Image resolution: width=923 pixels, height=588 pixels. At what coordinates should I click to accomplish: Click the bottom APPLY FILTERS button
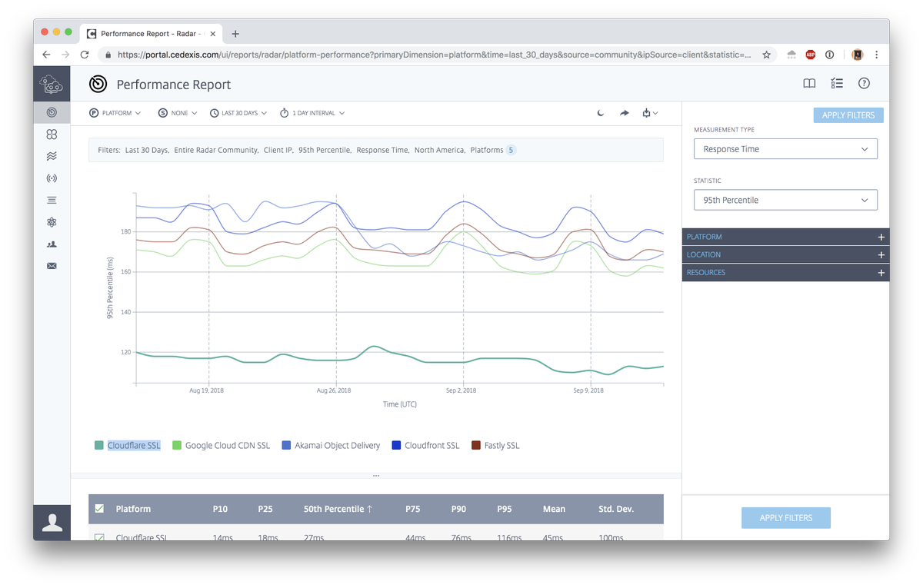[785, 517]
